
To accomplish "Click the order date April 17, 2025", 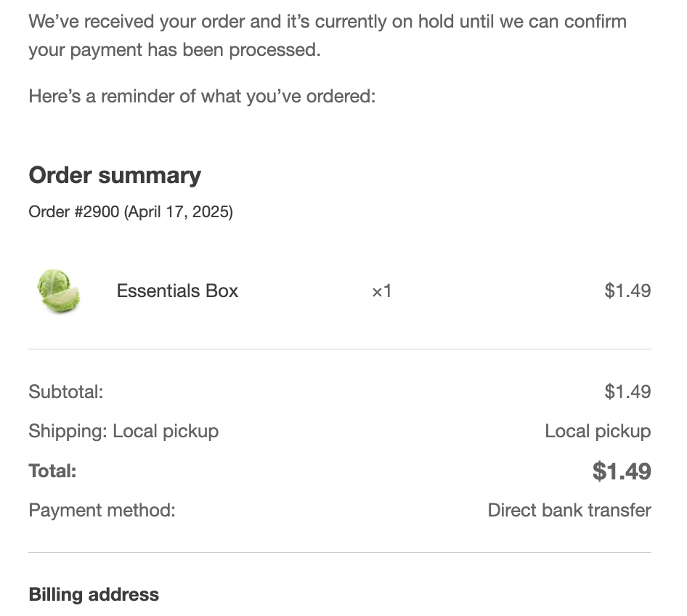I will (x=179, y=212).
